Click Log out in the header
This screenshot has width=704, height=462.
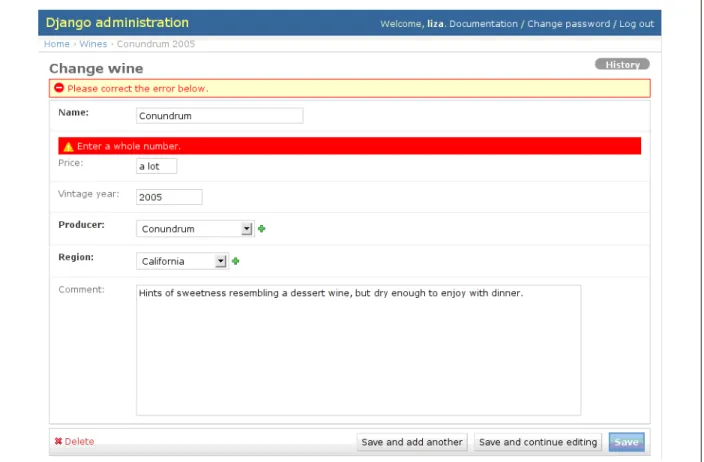(x=636, y=24)
